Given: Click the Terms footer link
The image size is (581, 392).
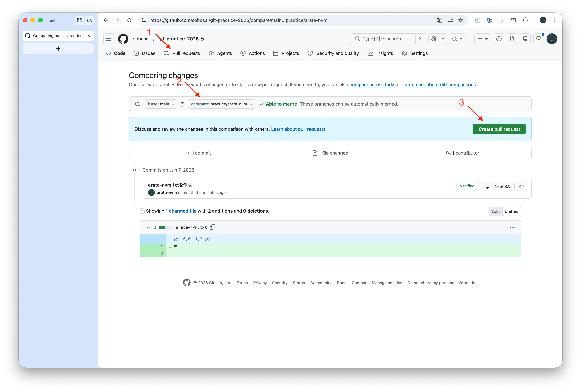Looking at the screenshot, I should pos(242,283).
